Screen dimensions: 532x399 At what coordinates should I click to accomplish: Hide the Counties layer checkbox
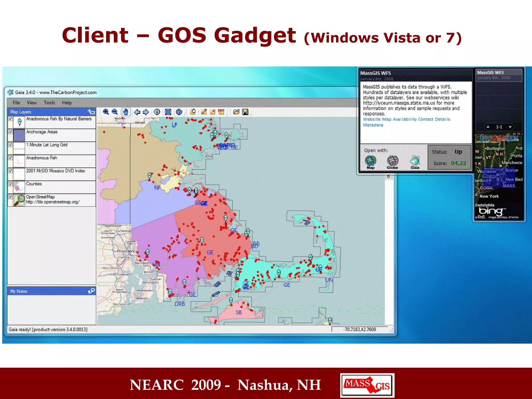[x=10, y=184]
